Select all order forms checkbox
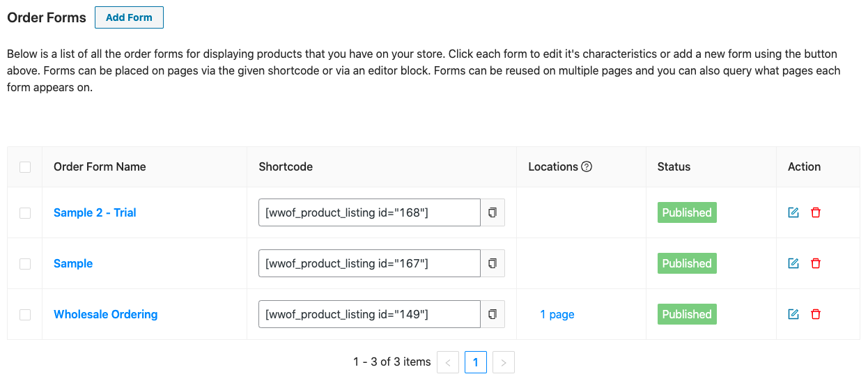868x381 pixels. tap(25, 167)
